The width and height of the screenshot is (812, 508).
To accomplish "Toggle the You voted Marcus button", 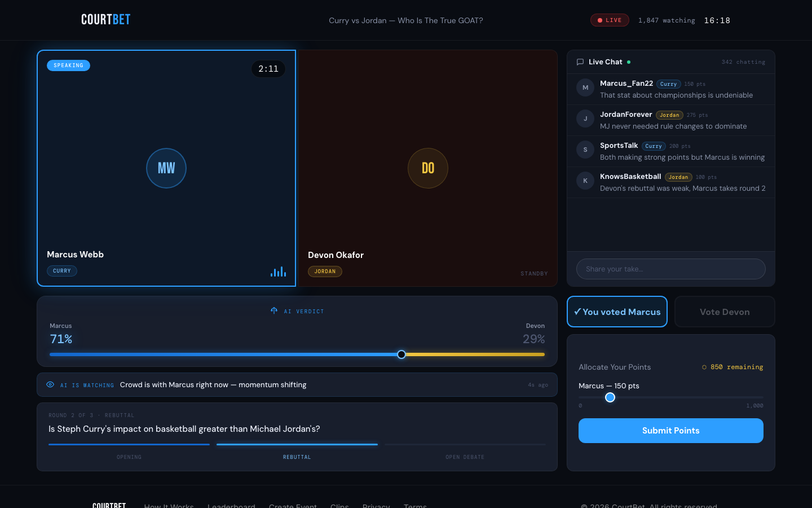I will [x=617, y=312].
